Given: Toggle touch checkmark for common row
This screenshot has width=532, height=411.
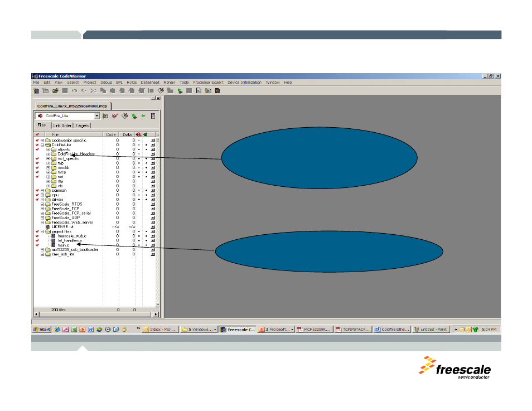Looking at the screenshot, I should (x=37, y=190).
